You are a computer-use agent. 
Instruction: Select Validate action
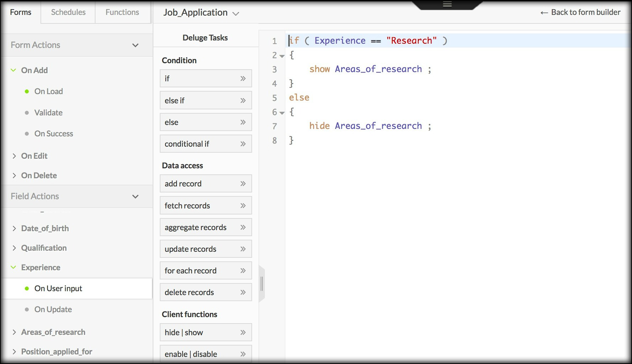pos(48,113)
